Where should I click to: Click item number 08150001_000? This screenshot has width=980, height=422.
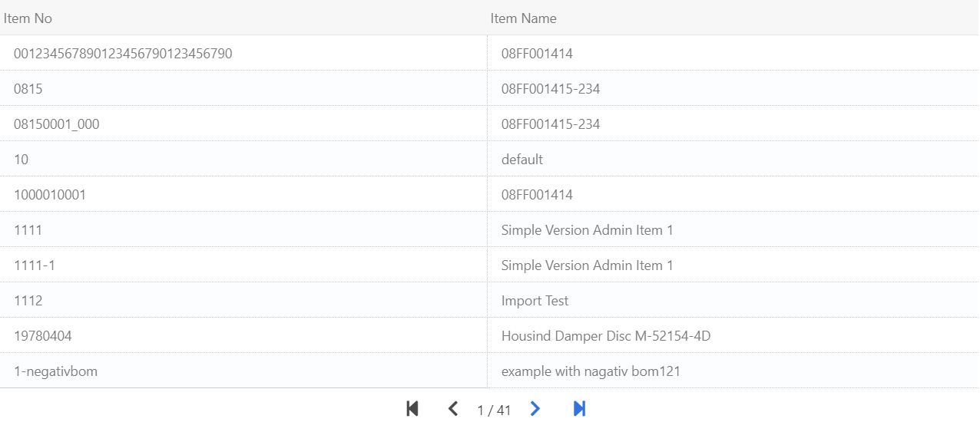(x=56, y=124)
